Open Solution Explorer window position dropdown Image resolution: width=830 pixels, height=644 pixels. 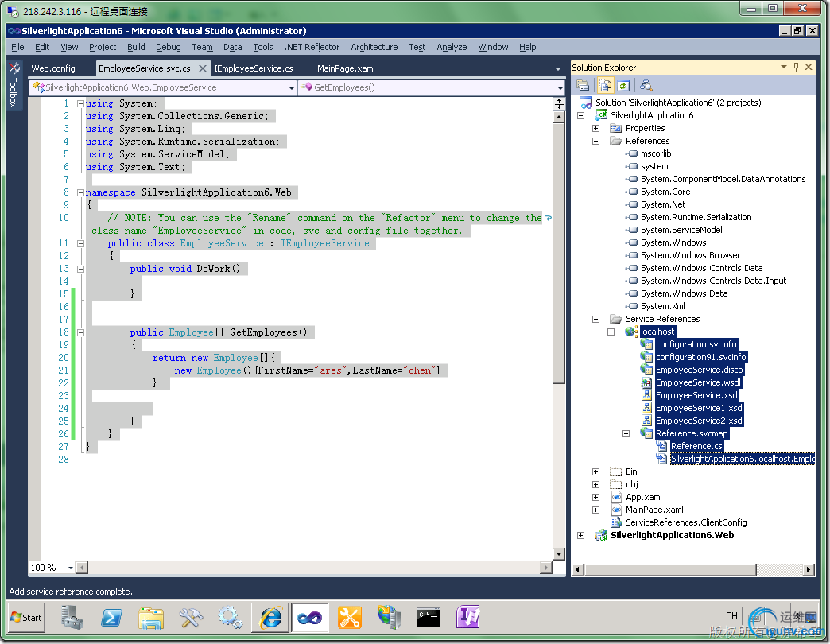click(783, 67)
